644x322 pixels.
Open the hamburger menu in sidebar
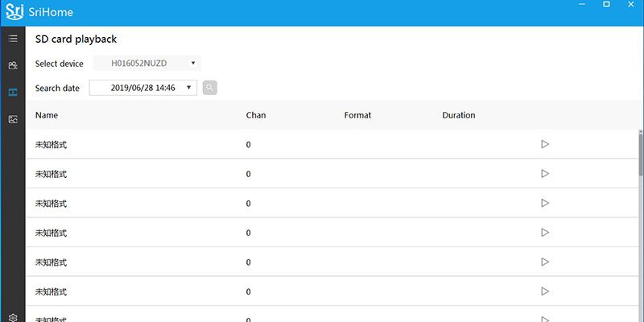(x=13, y=39)
